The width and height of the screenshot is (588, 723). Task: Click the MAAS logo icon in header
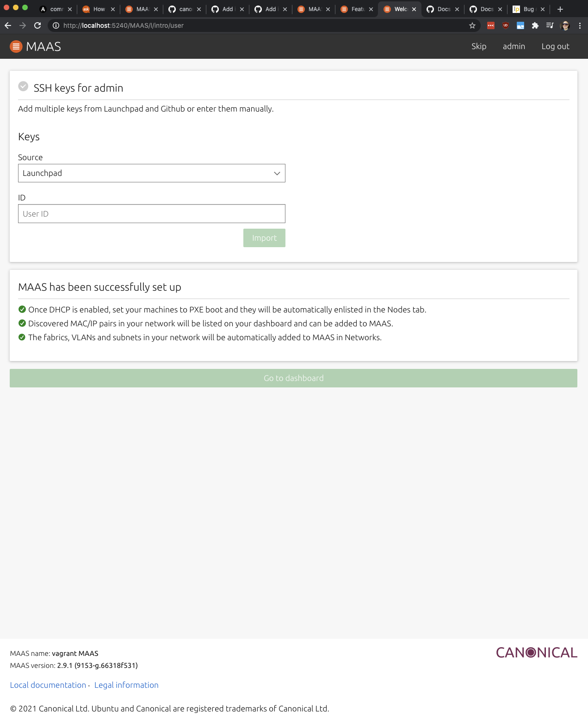coord(16,46)
